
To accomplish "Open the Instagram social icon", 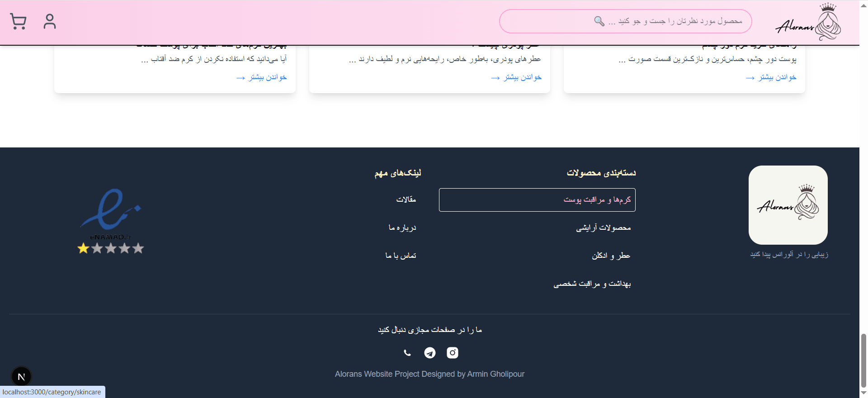I will tap(452, 353).
